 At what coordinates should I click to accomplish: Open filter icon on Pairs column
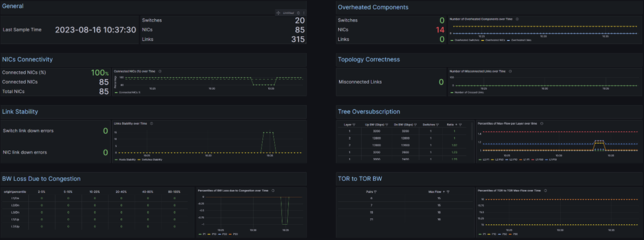pyautogui.click(x=375, y=192)
